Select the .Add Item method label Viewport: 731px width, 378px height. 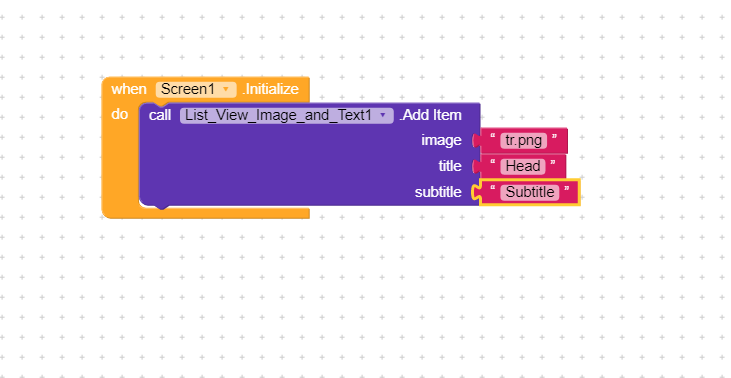tap(430, 115)
